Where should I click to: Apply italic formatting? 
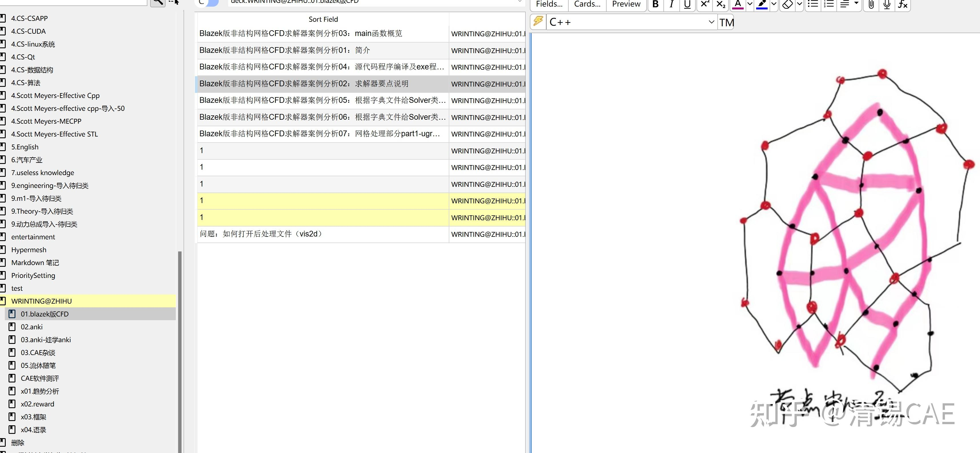pyautogui.click(x=671, y=4)
